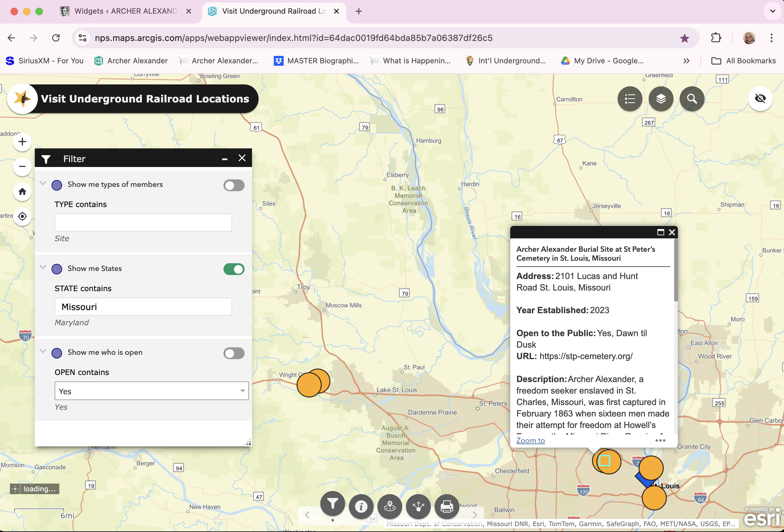Open the Legend list widget

pos(629,99)
